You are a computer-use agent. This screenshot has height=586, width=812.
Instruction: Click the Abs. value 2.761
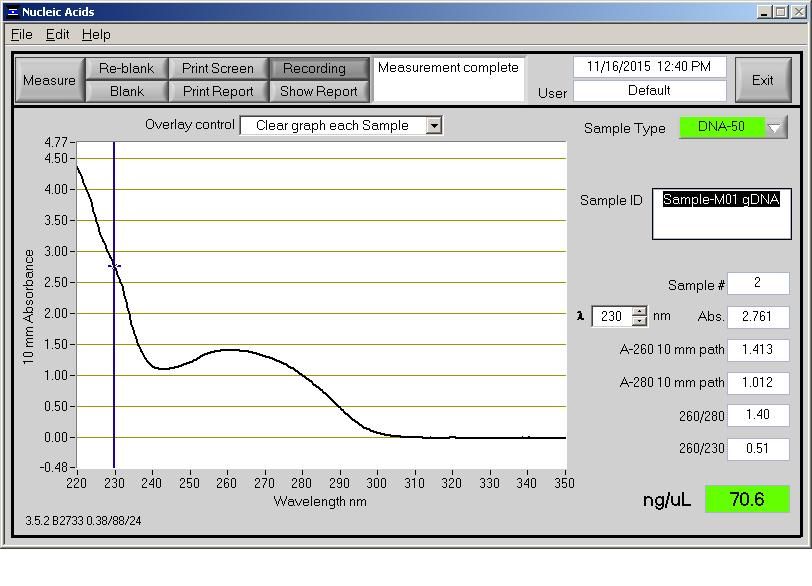[758, 316]
